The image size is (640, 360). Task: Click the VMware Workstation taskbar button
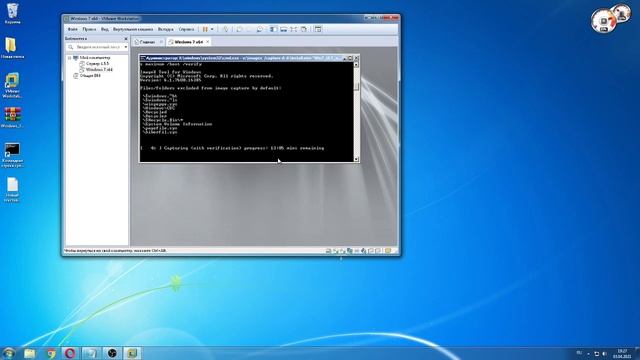133,353
